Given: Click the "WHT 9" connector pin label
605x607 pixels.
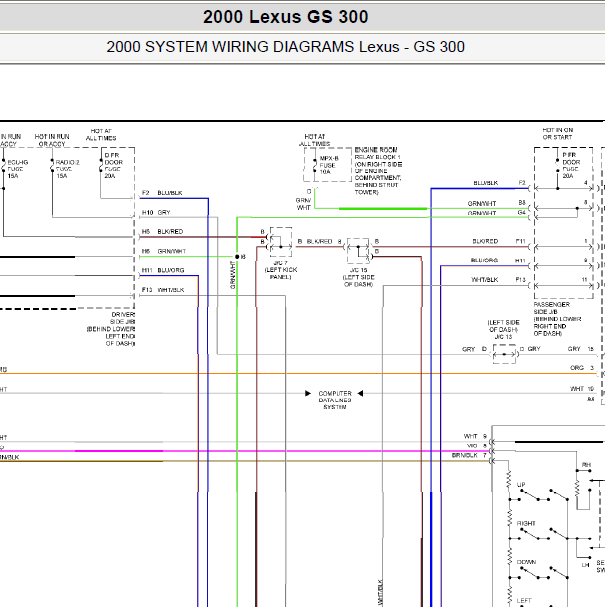Looking at the screenshot, I should pos(475,436).
